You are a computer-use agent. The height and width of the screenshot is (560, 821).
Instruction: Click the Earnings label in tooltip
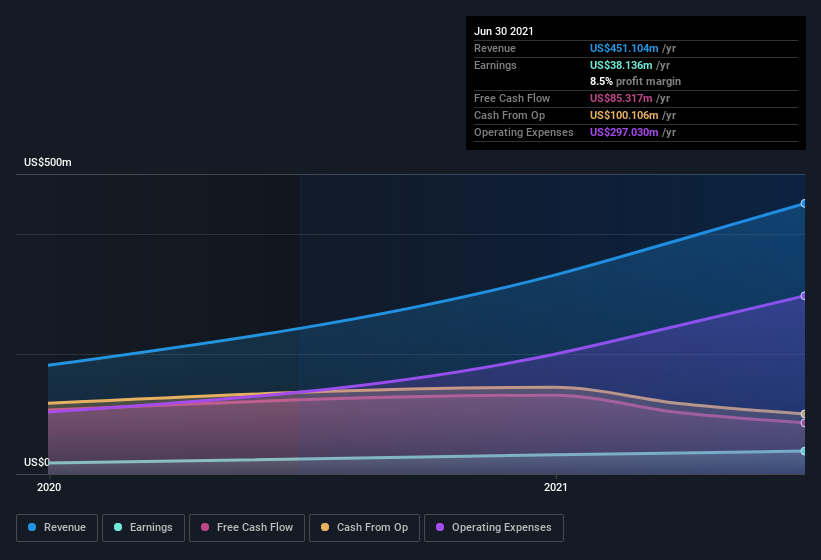(495, 65)
